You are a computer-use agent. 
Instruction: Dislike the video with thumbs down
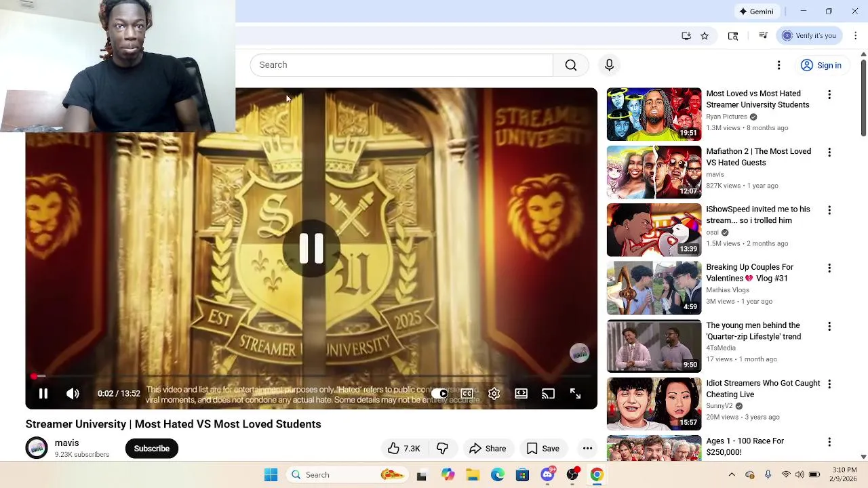point(443,449)
